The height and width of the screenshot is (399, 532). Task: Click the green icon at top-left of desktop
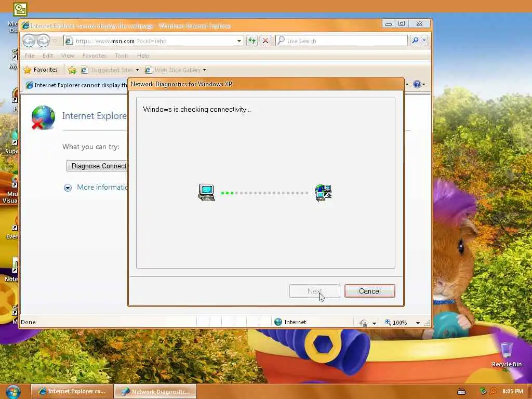coord(20,9)
